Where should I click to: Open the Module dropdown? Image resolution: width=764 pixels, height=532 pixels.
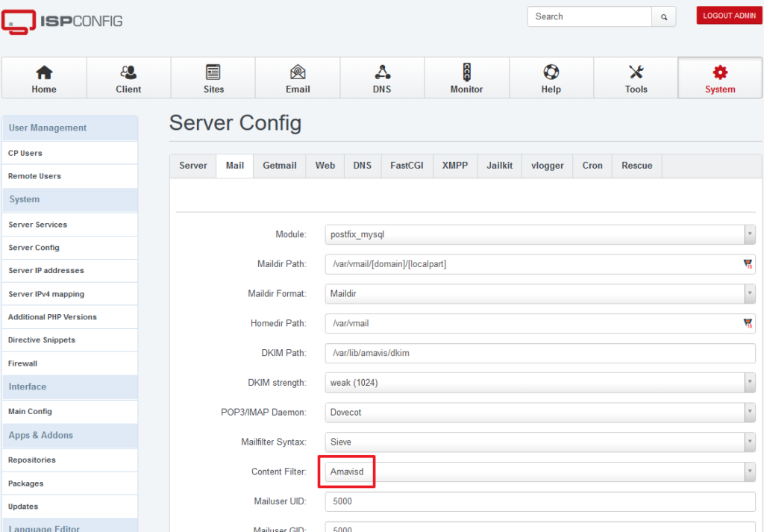tap(540, 234)
